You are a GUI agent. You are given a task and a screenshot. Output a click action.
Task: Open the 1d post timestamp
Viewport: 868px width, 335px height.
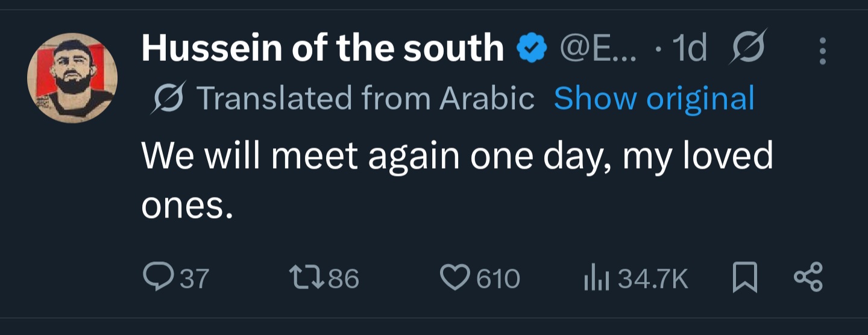click(689, 49)
